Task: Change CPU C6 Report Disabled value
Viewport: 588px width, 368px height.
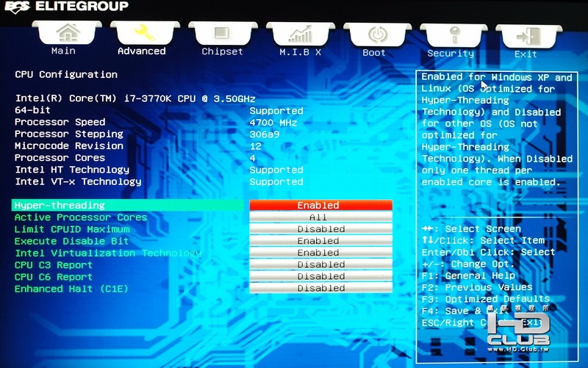Action: click(x=320, y=277)
